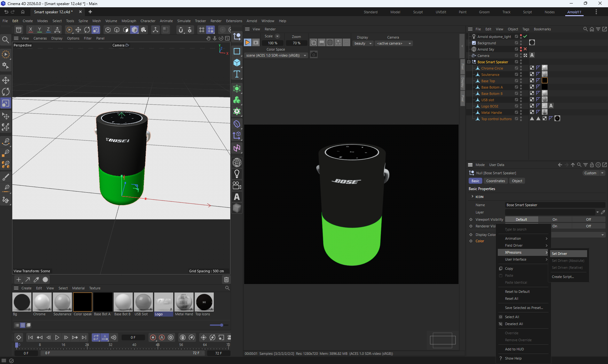Play the timeline animation
Image resolution: width=608 pixels, height=364 pixels.
point(57,337)
